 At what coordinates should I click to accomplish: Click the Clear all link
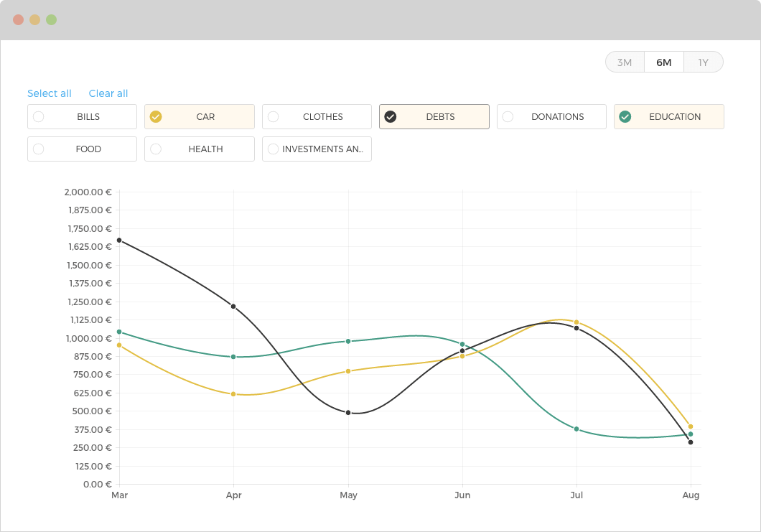coord(108,93)
